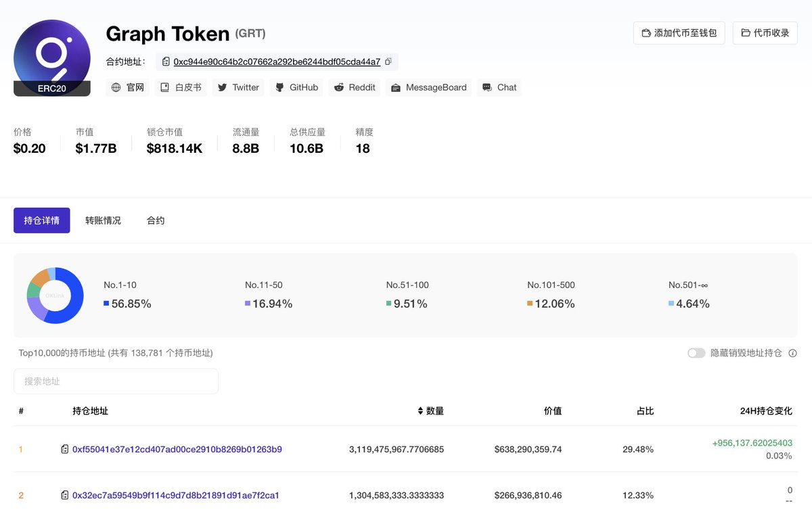Select the 持仓详情 tab
This screenshot has width=812, height=516.
42,220
